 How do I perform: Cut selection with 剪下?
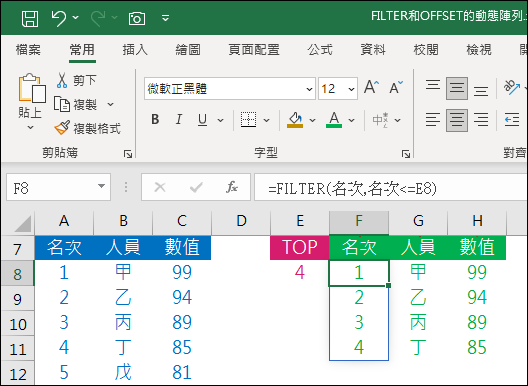pos(76,80)
